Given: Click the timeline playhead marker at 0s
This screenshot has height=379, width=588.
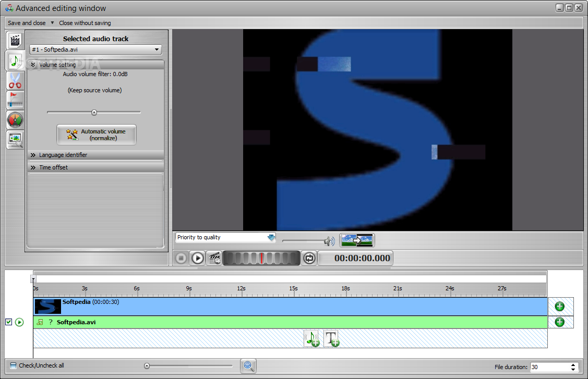Looking at the screenshot, I should point(33,279).
